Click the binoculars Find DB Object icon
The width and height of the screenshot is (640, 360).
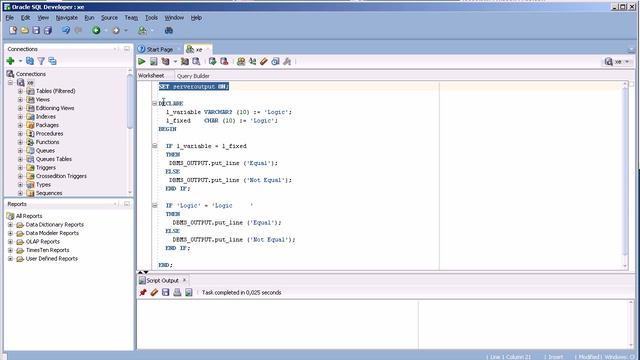click(x=169, y=30)
